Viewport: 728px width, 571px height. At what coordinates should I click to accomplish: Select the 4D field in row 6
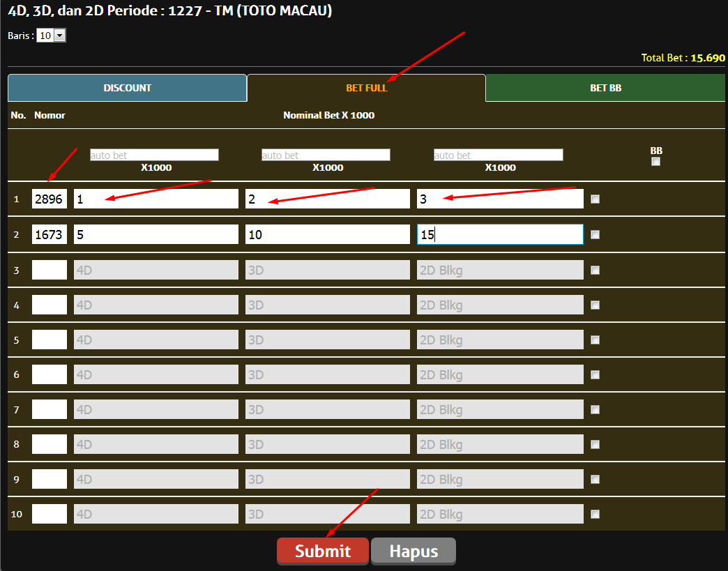(x=156, y=374)
